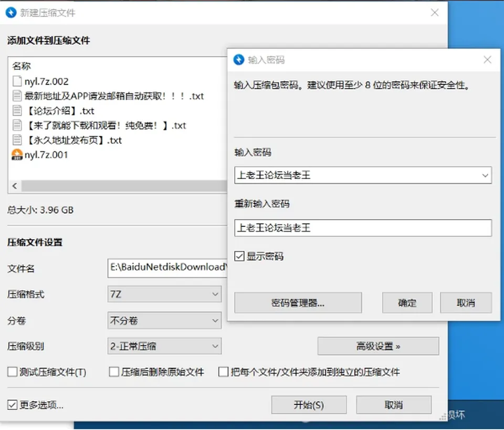
Task: Select 最新地址及APP请发邮箱自动获取 file name
Action: point(114,96)
